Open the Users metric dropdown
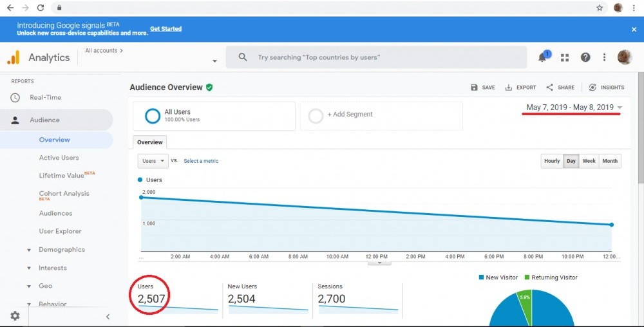The width and height of the screenshot is (644, 327). tap(153, 161)
